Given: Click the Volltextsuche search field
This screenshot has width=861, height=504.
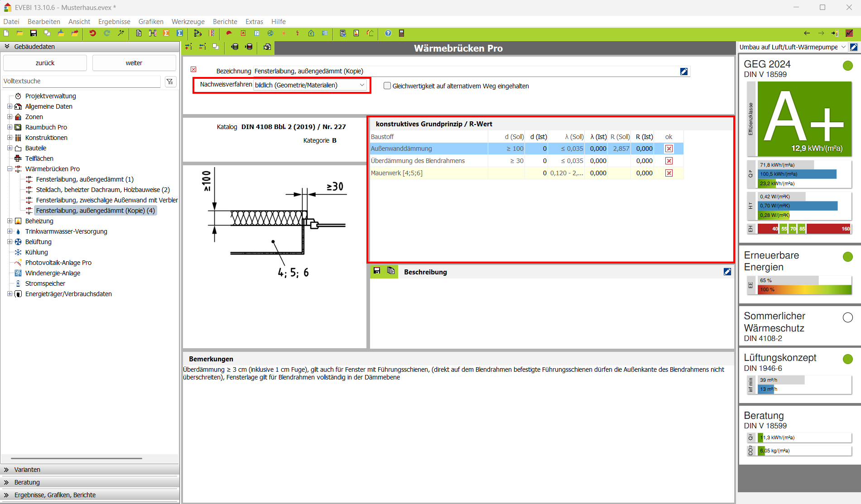Looking at the screenshot, I should 82,82.
